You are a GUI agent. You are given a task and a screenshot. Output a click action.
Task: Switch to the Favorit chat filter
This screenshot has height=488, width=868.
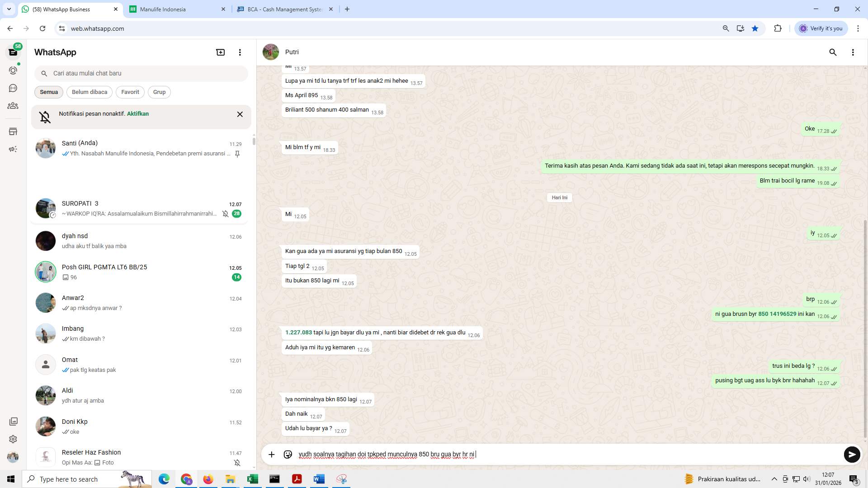click(x=130, y=92)
